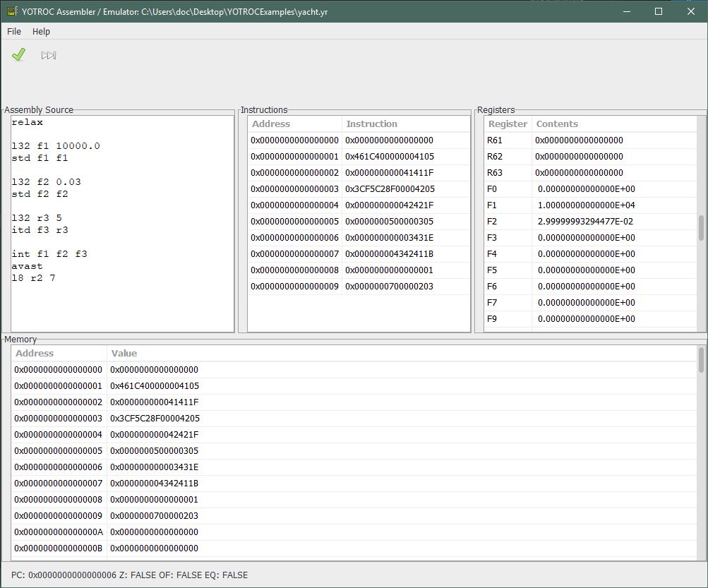Select memory address 0x000000000000000B row
The width and height of the screenshot is (708, 588).
[354, 548]
